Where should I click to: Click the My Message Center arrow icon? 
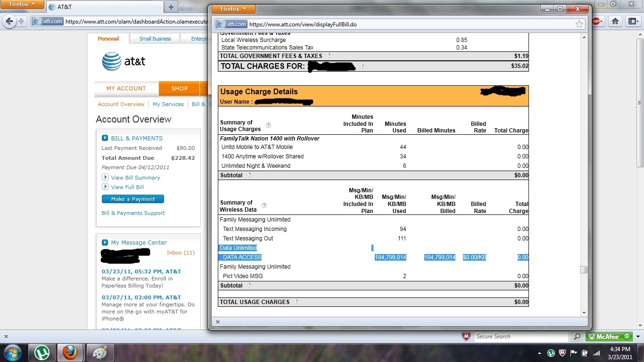[x=105, y=242]
